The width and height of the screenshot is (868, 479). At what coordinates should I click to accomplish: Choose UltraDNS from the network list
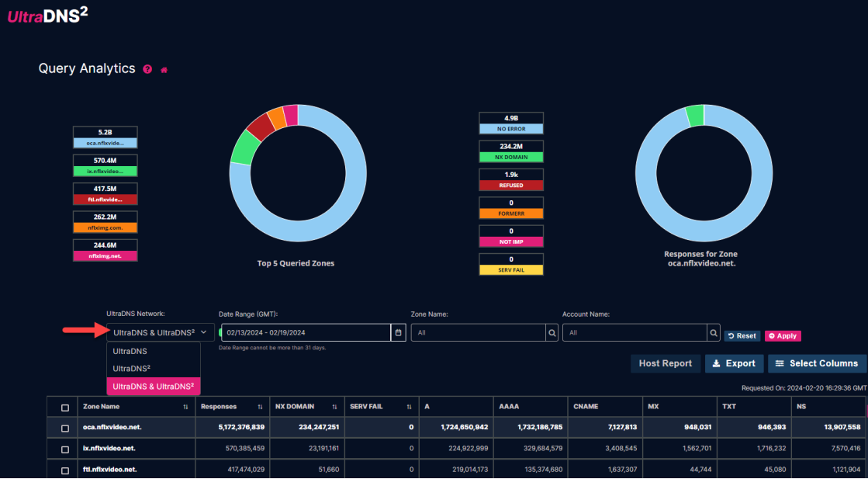pyautogui.click(x=154, y=351)
